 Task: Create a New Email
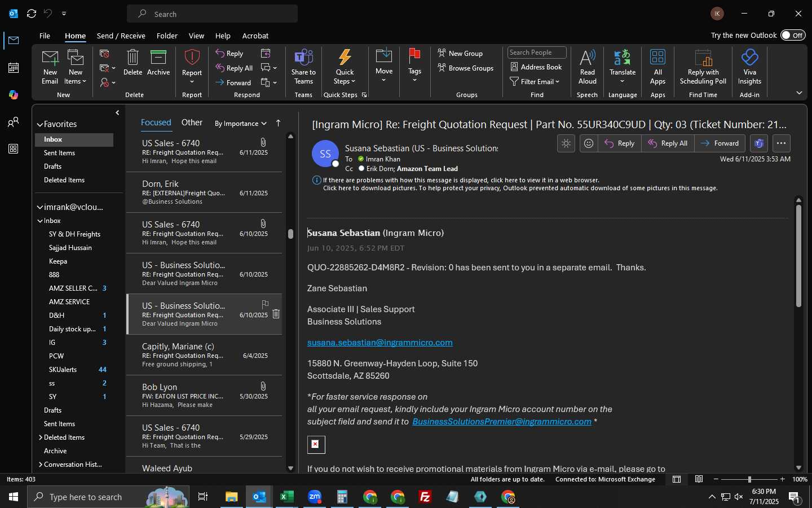[50, 67]
